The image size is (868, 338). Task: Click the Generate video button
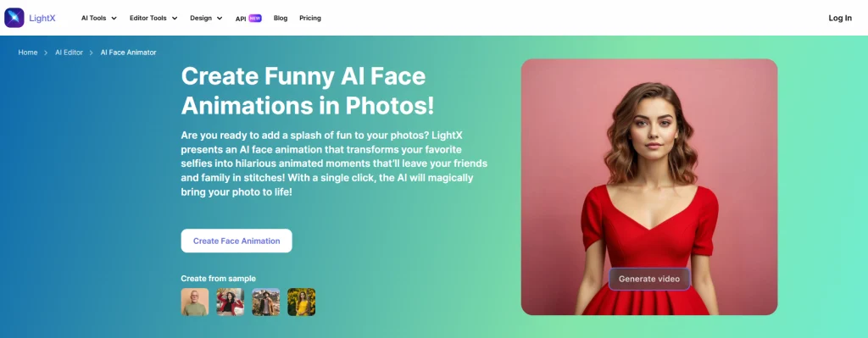(649, 279)
